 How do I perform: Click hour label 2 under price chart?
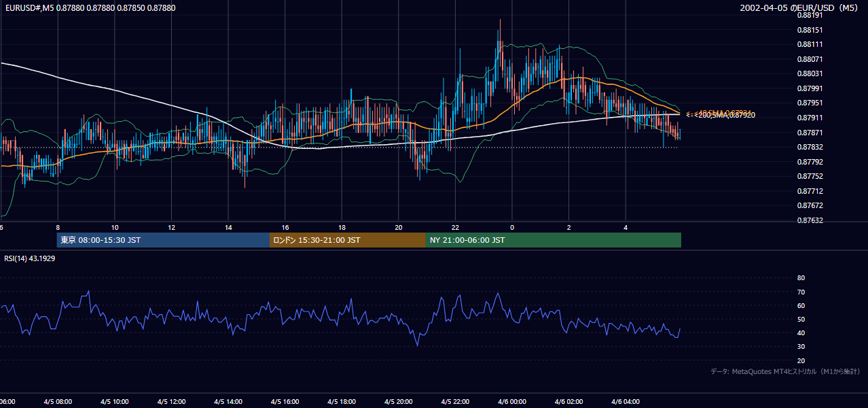coord(569,227)
